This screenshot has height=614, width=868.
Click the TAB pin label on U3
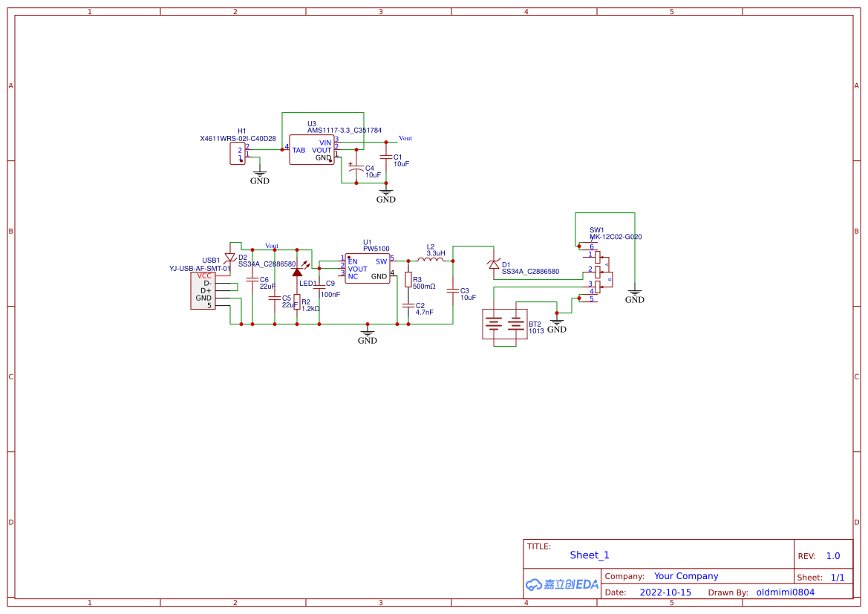[299, 150]
